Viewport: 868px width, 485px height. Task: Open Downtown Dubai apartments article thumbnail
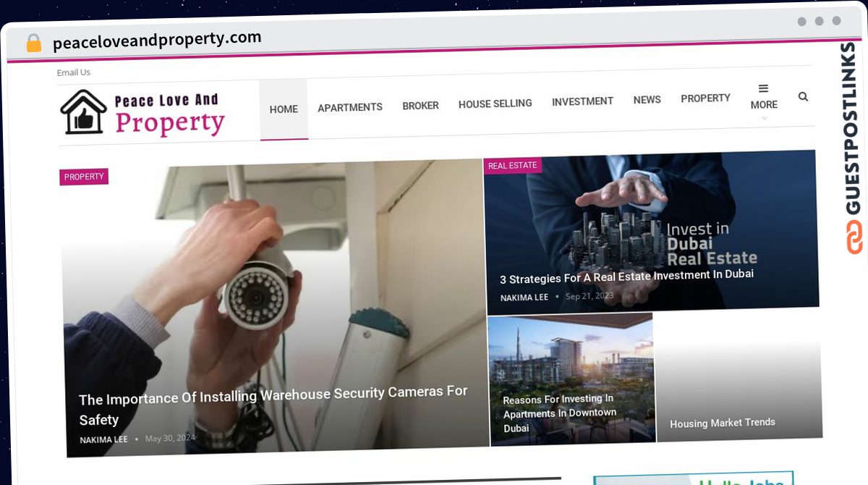[571, 379]
